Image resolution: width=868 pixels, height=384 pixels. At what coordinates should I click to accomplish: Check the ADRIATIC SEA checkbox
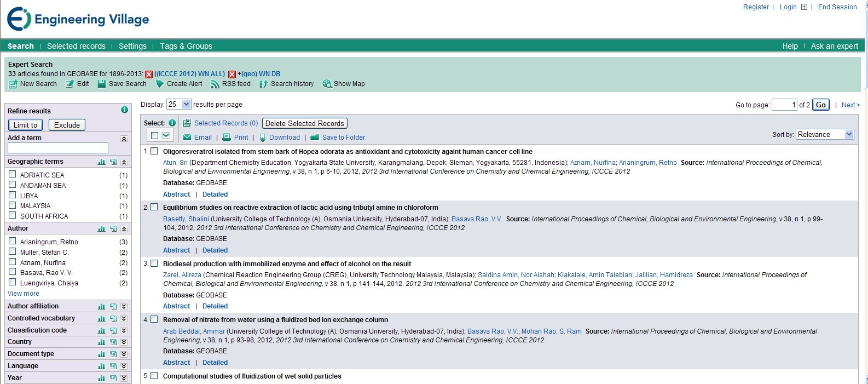point(13,174)
